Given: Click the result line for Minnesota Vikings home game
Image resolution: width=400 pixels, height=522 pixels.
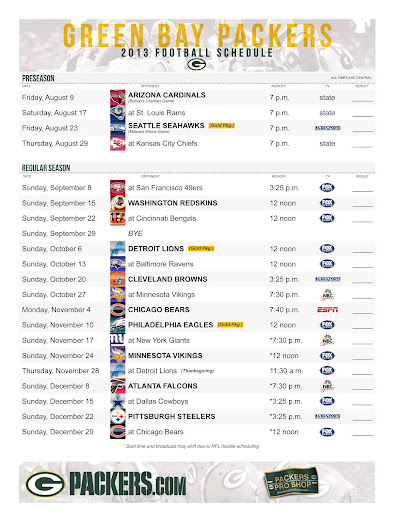Looking at the screenshot, I should point(362,359).
